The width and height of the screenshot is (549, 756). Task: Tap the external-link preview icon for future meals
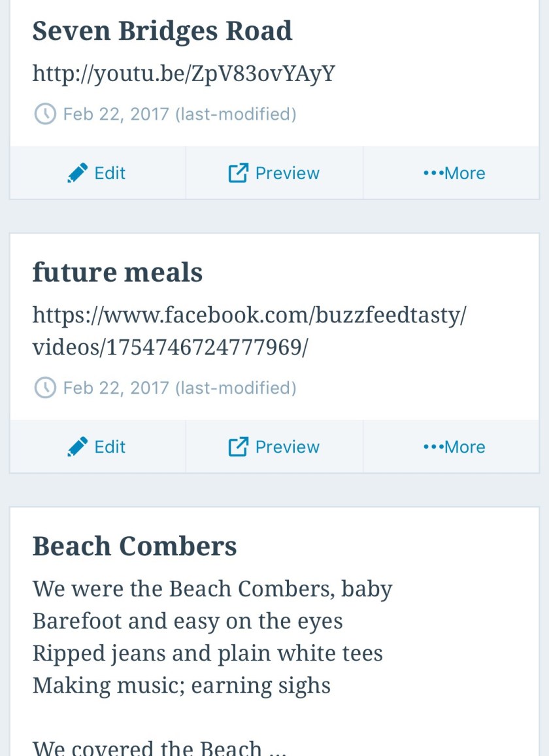[238, 447]
